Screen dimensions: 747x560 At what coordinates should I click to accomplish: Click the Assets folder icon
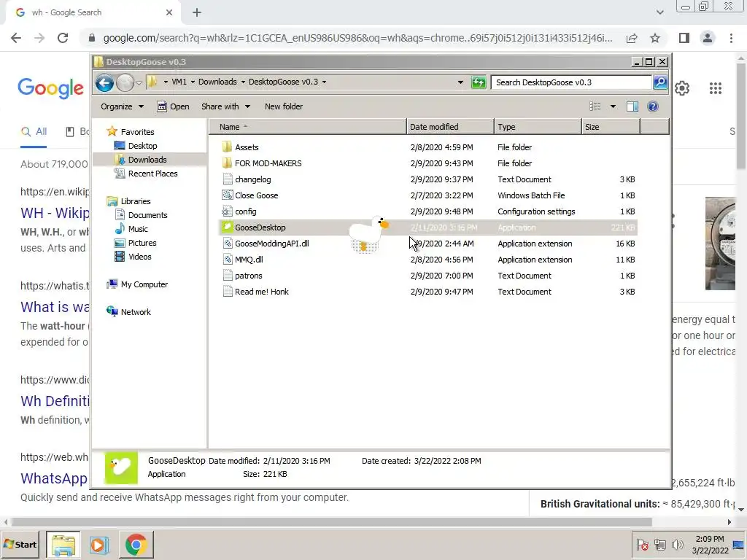pyautogui.click(x=228, y=147)
